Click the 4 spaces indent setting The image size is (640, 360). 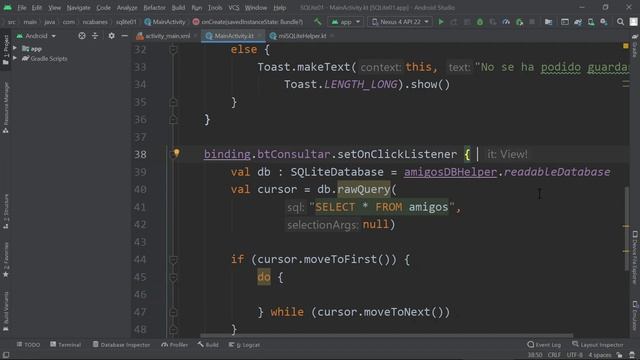(x=600, y=355)
